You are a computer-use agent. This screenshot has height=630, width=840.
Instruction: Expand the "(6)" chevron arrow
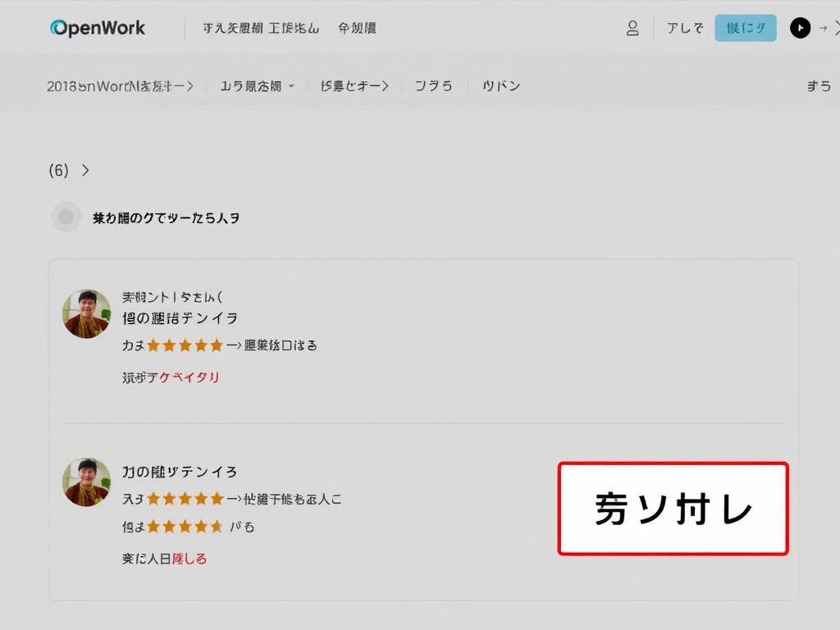coord(85,171)
